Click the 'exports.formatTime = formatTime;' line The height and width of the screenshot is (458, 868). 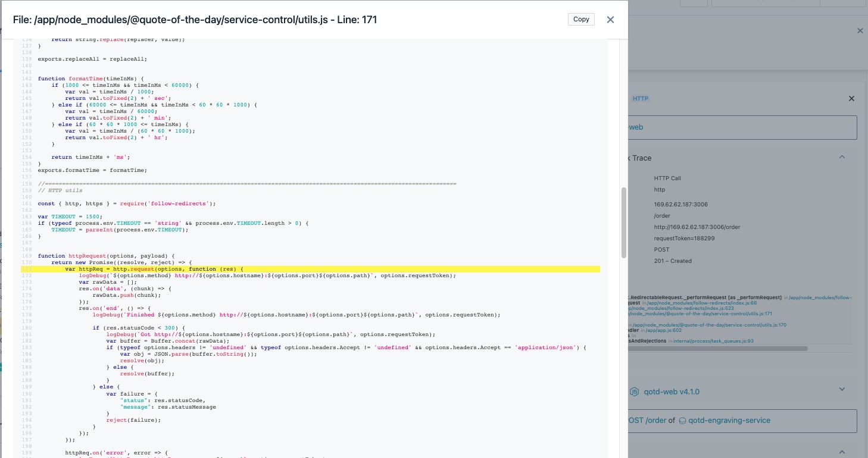coord(92,170)
